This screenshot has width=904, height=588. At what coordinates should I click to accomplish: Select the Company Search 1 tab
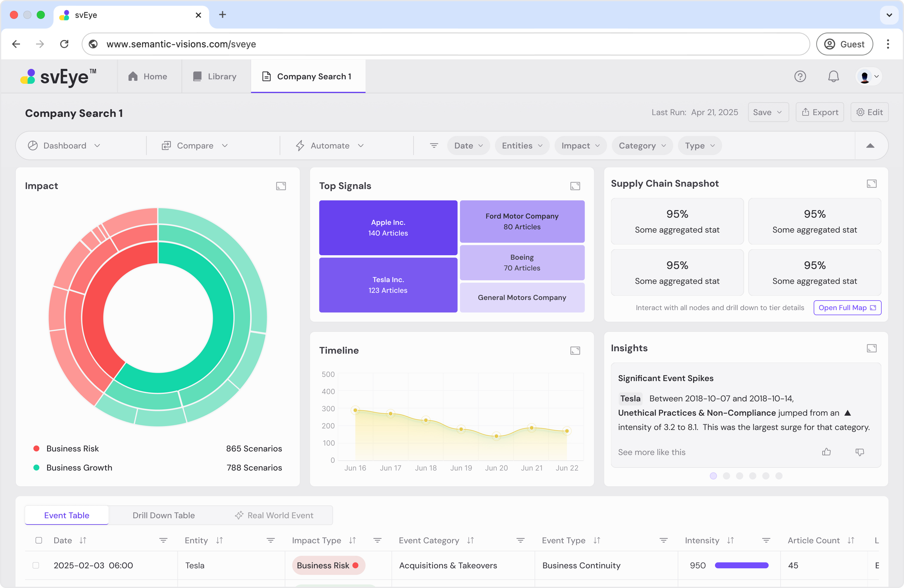coord(308,76)
